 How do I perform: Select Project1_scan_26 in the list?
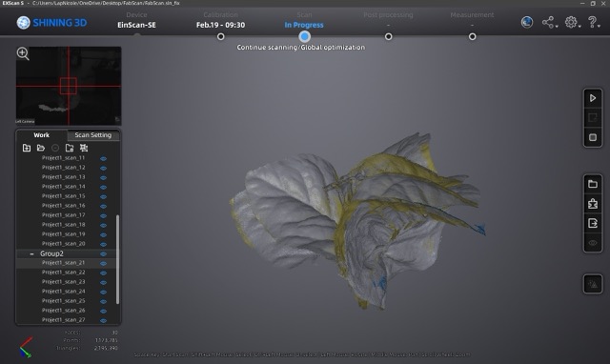click(x=64, y=311)
